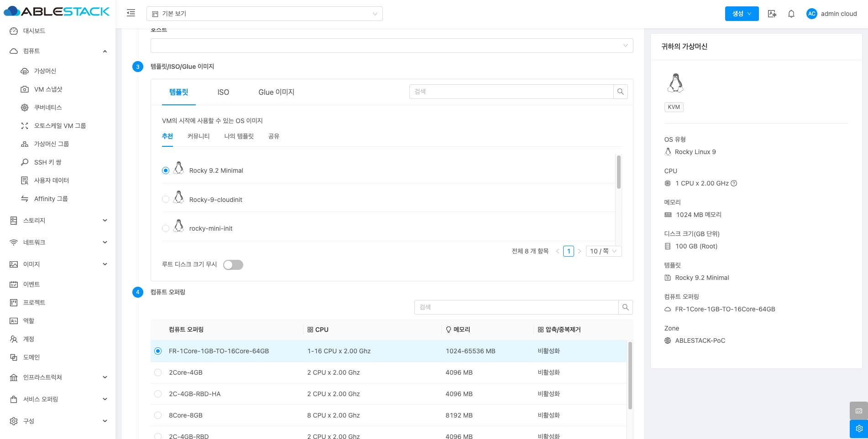Click the CPU help question icon
The width and height of the screenshot is (868, 439).
pos(734,183)
